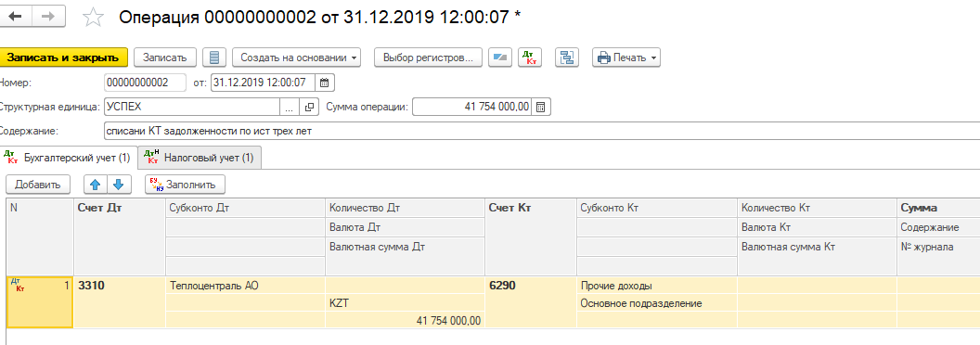Screen dimensions: 980x345
Task: Open calendar picker for the date field
Action: point(325,82)
